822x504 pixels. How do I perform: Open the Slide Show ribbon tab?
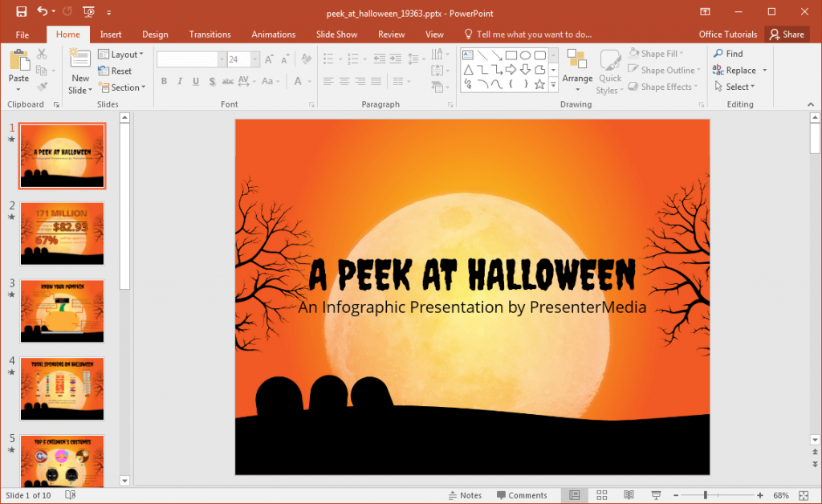[336, 35]
